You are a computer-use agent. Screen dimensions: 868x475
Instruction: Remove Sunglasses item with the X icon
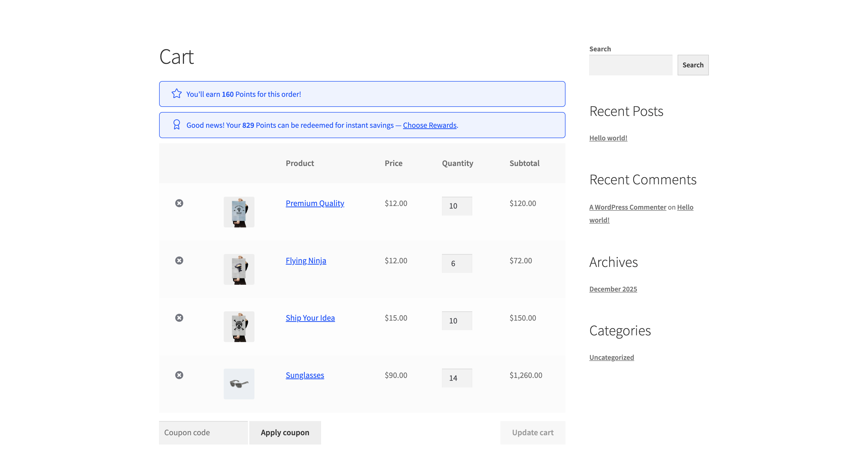[x=179, y=375]
